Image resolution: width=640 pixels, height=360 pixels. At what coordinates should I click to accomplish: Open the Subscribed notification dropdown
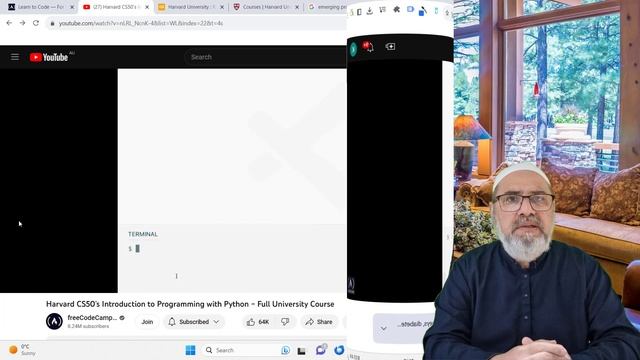(x=194, y=322)
